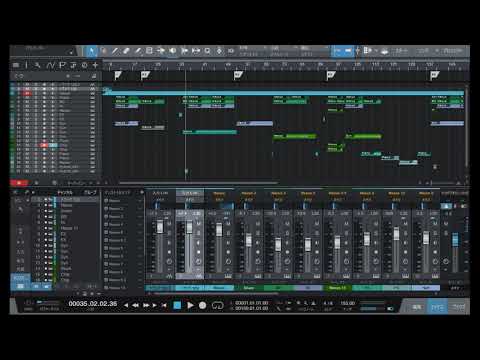Image resolution: width=480 pixels, height=360 pixels.
Task: Open the Browse tab bottom right
Action: coord(459,307)
